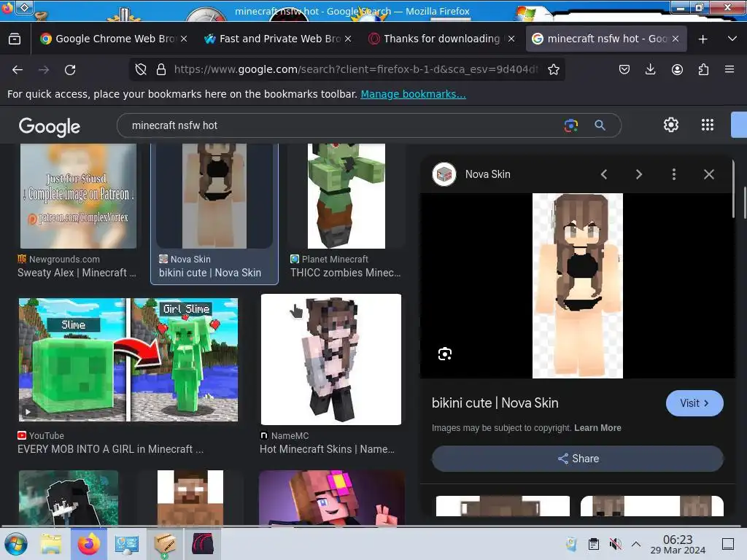
Task: Select the green zombie thumbnail
Action: pos(347,195)
